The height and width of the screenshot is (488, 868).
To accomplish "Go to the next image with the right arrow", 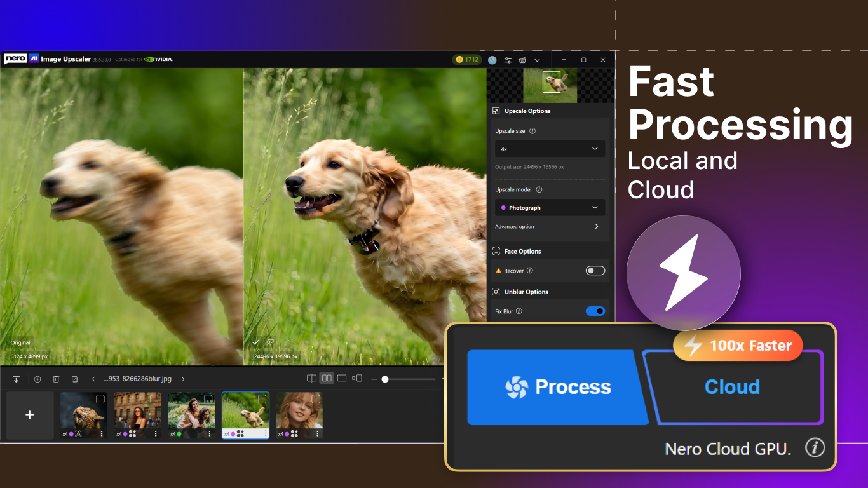I will click(x=183, y=379).
